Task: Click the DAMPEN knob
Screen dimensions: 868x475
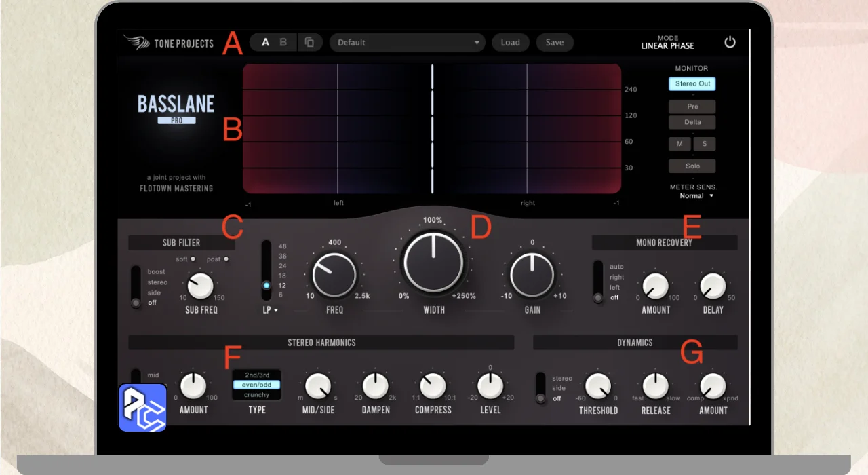Action: [375, 385]
